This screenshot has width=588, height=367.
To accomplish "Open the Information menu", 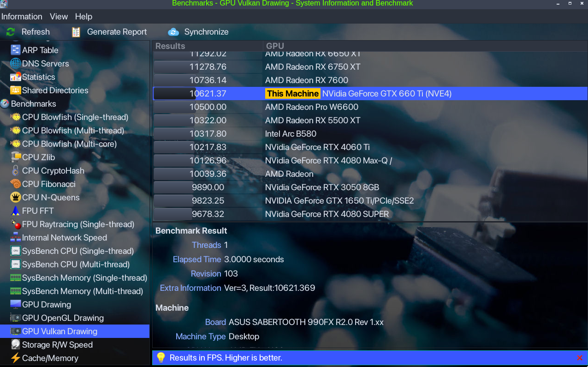I will pos(22,17).
